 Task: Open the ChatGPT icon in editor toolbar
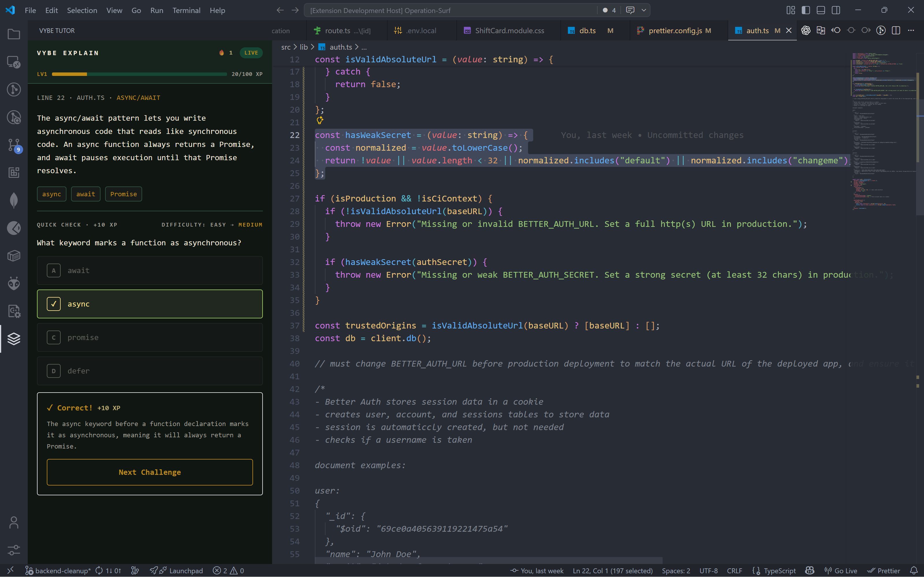click(806, 31)
